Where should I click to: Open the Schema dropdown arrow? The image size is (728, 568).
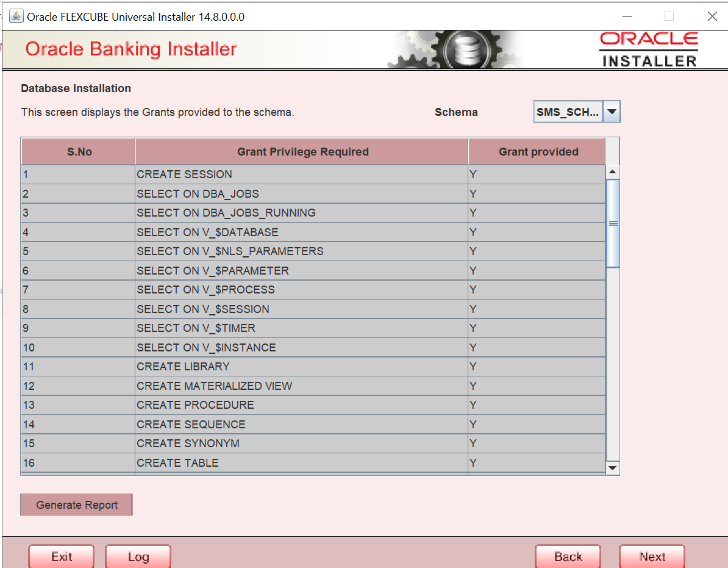612,112
